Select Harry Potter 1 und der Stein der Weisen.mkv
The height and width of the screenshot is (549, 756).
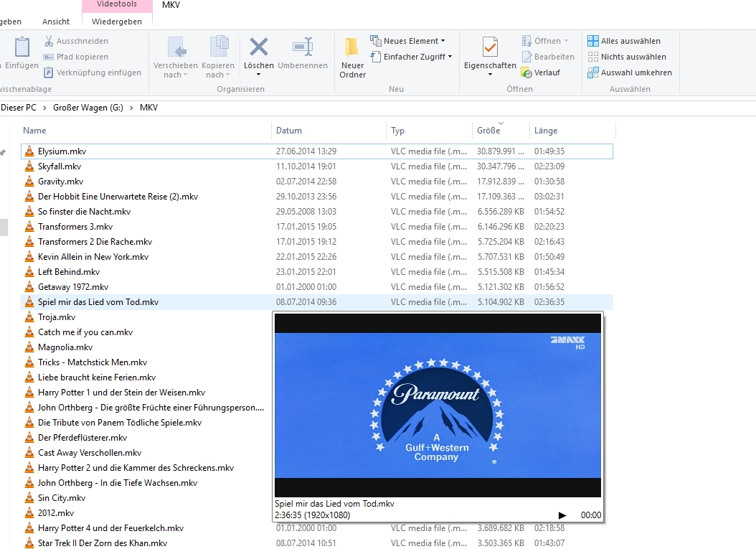tap(121, 393)
